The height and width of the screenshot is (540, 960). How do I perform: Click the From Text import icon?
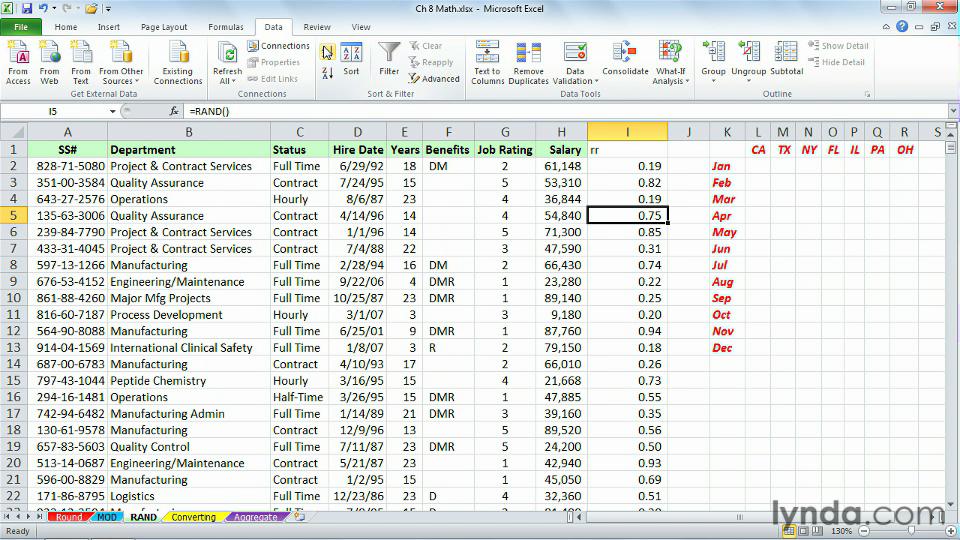(x=80, y=62)
